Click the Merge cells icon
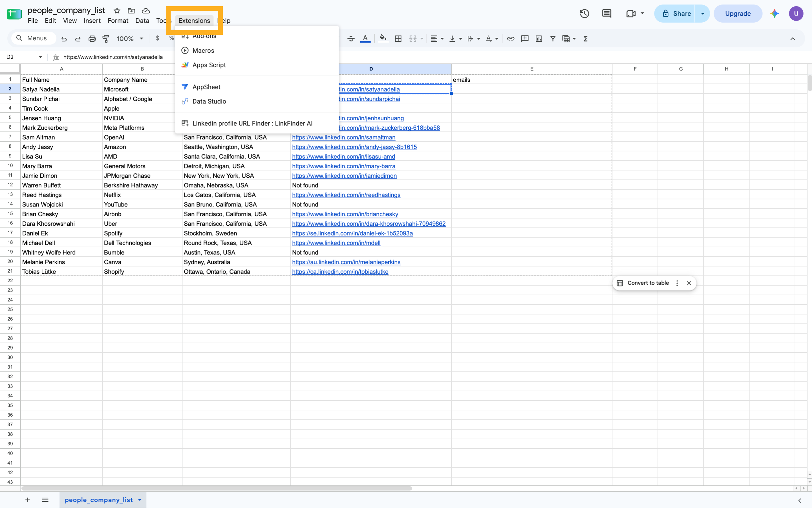This screenshot has height=508, width=812. click(413, 39)
